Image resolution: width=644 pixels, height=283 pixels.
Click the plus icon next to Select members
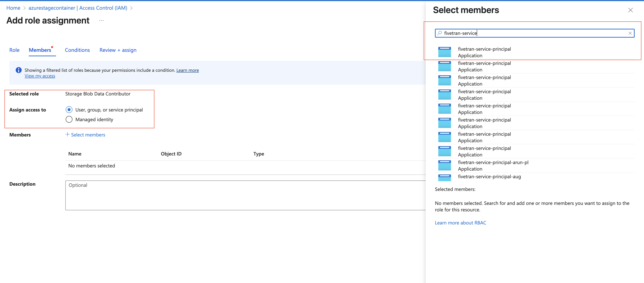click(x=68, y=134)
